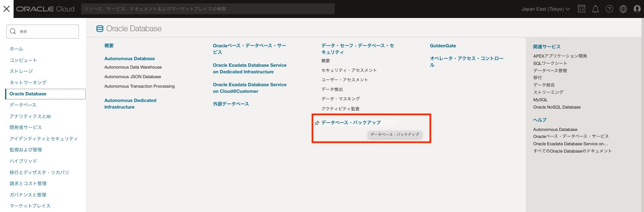The image size is (644, 212).
Task: Select 開発者サービス in the sidebar
Action: (x=26, y=127)
